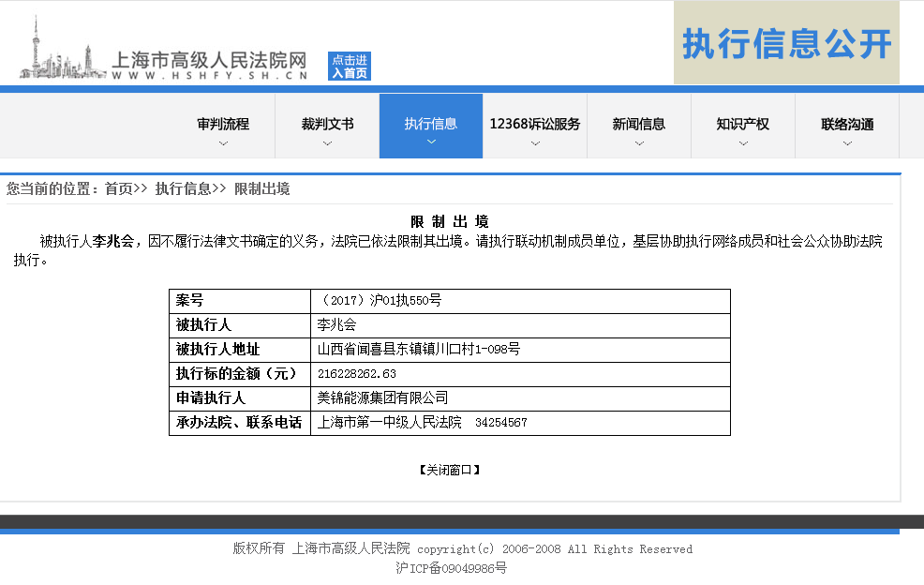
Task: Open the 新闻信息 menu
Action: coord(639,126)
